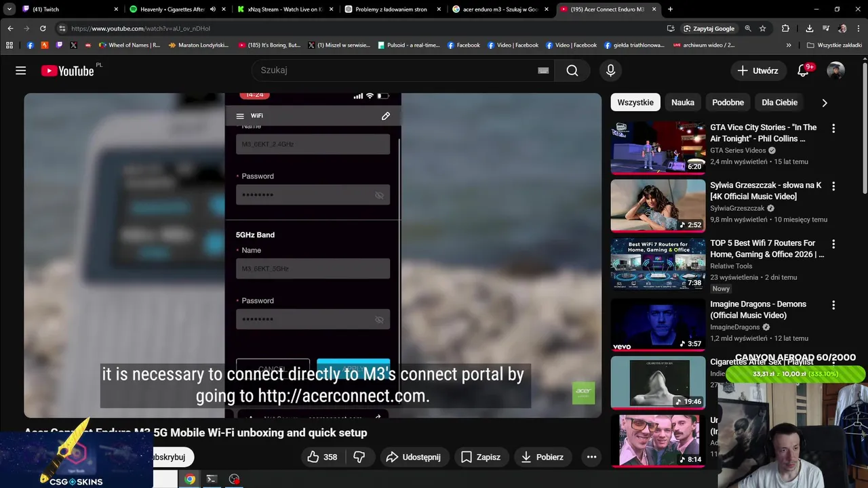Open the GTA Series Videos channel name

point(738,150)
